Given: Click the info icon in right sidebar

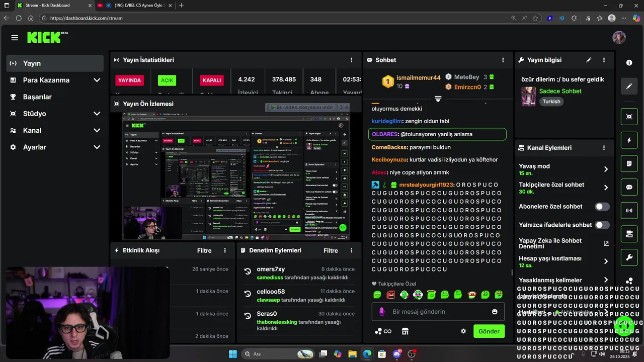Looking at the screenshot, I should [629, 63].
